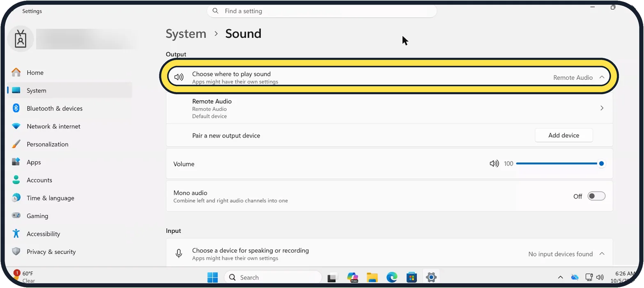Go to Time & language settings
The image size is (644, 288).
pos(70,198)
